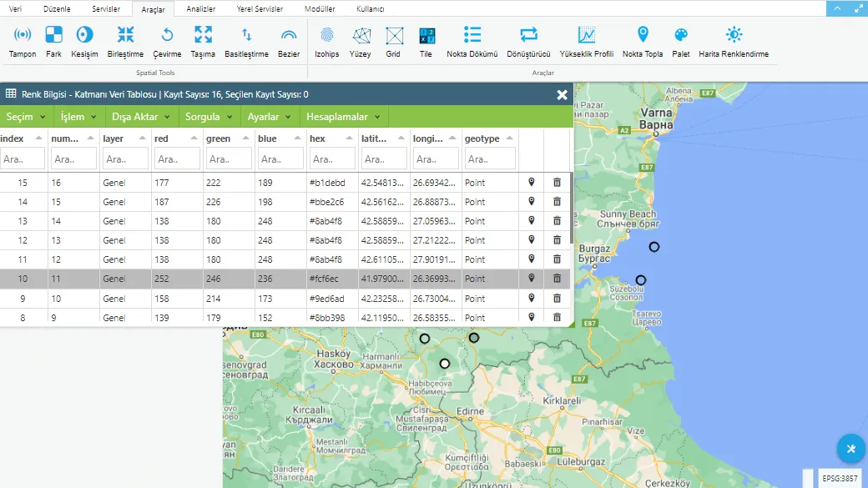Open the Basitleştirme simplify tool
Screen dimensions: 868x488
[x=246, y=42]
